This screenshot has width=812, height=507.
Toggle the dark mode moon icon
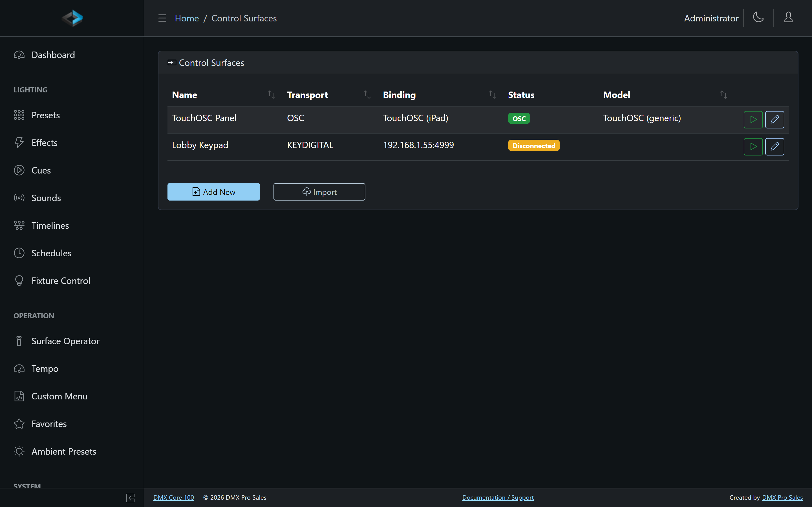[758, 17]
